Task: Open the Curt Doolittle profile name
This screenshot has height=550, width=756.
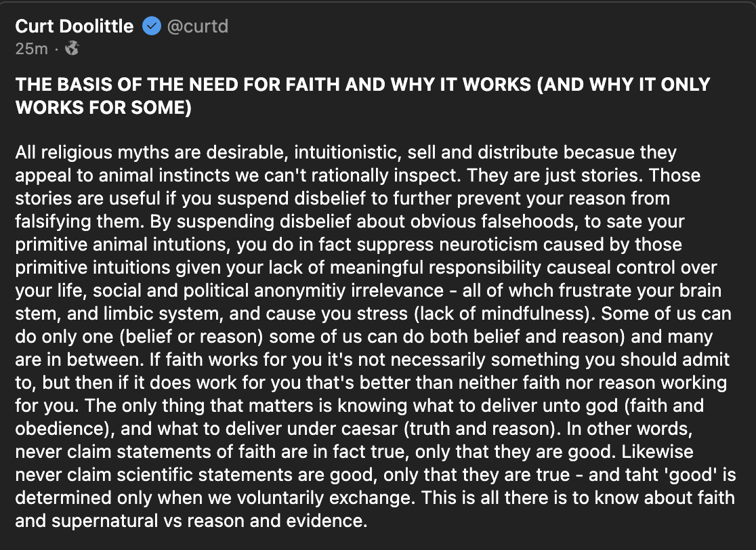Action: 75,26
